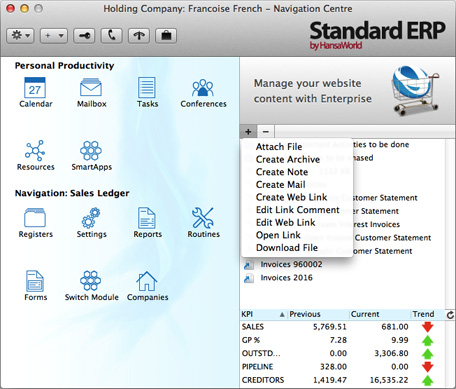Click the briefcase toolbar button
This screenshot has height=389, width=456.
point(166,36)
